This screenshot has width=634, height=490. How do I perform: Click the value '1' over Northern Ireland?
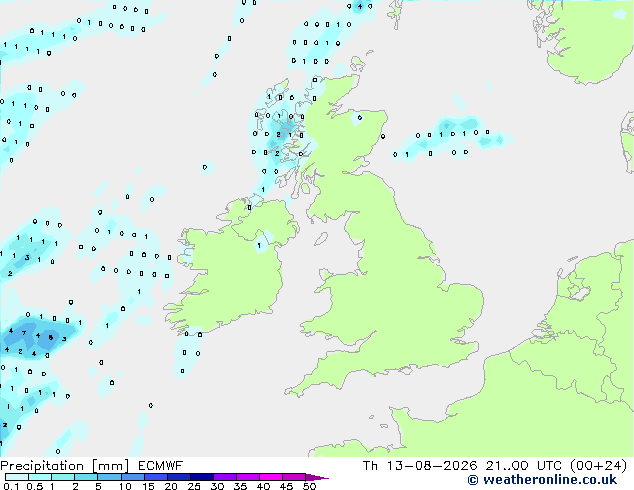259,245
